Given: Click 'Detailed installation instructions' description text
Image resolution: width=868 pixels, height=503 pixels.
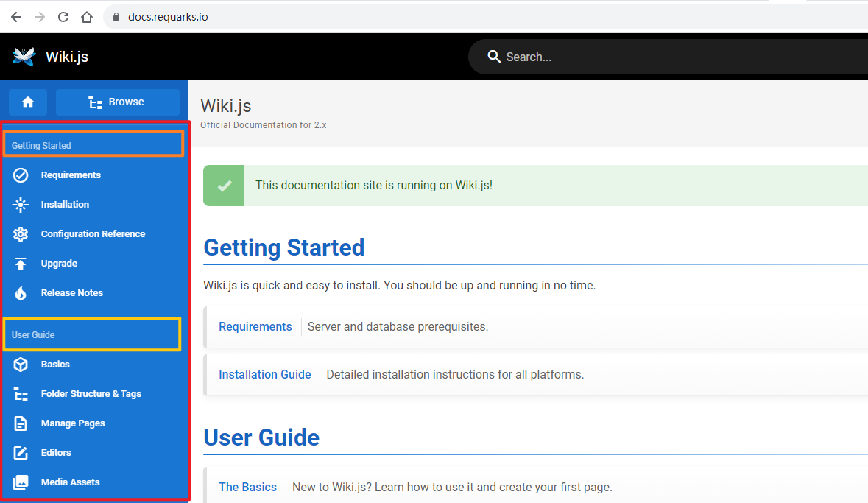Looking at the screenshot, I should (455, 374).
